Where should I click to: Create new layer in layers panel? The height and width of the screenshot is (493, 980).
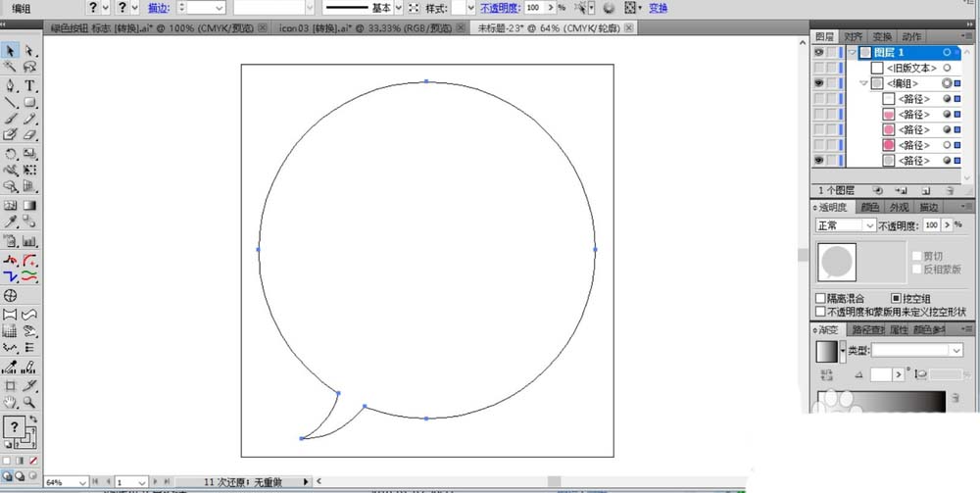click(x=926, y=190)
